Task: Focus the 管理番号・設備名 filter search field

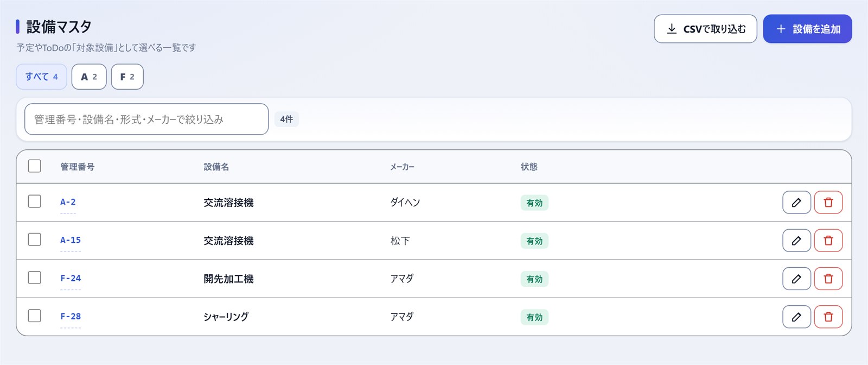Action: point(146,119)
